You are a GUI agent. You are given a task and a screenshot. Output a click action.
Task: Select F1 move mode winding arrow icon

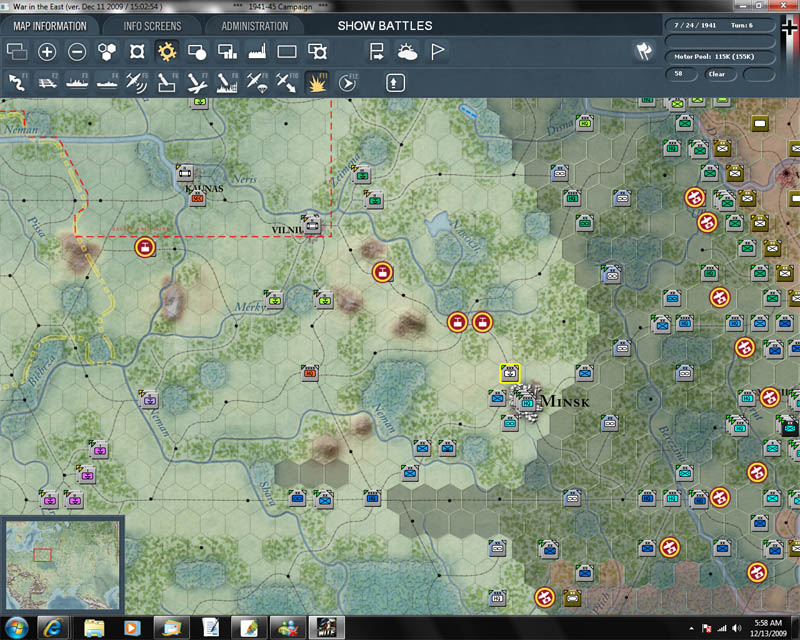click(x=17, y=83)
